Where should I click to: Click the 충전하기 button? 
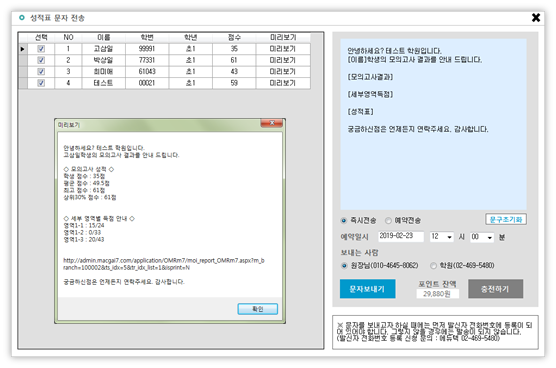click(x=495, y=289)
